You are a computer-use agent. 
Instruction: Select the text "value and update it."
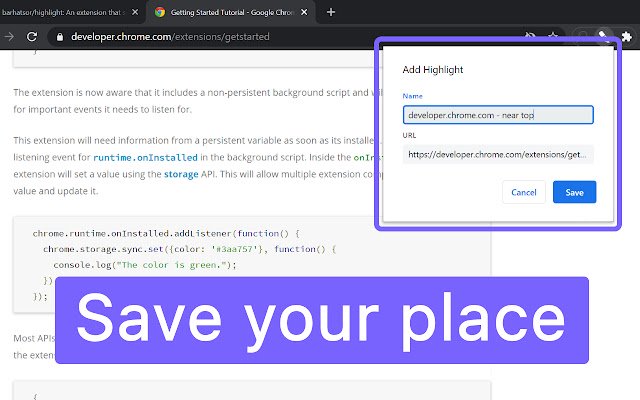click(x=56, y=191)
